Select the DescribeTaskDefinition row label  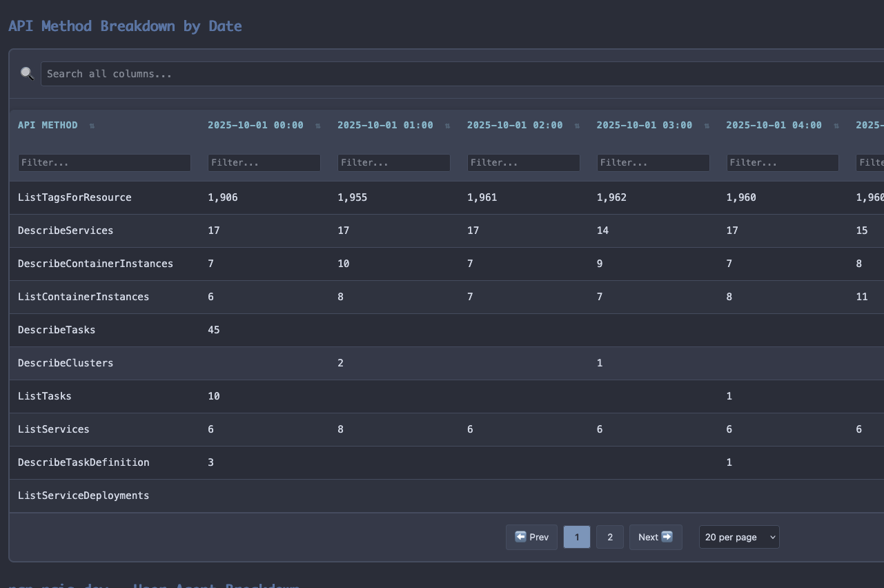point(84,462)
